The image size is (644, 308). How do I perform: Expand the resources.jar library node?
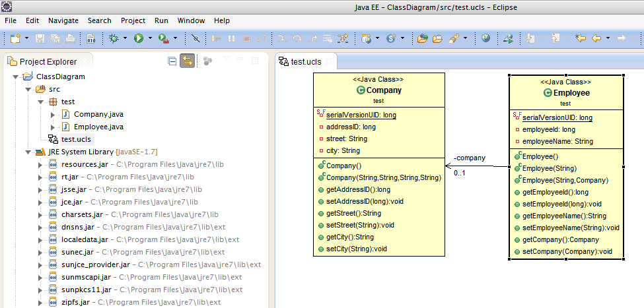(40, 164)
